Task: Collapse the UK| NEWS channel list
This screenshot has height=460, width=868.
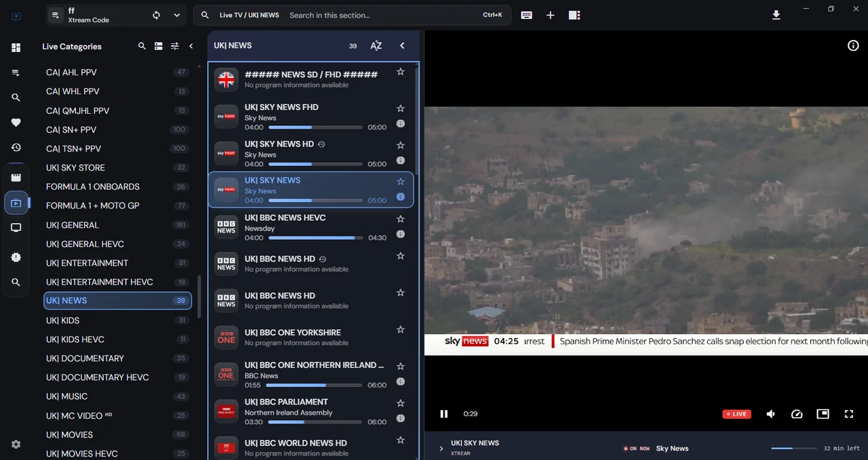Action: point(402,45)
